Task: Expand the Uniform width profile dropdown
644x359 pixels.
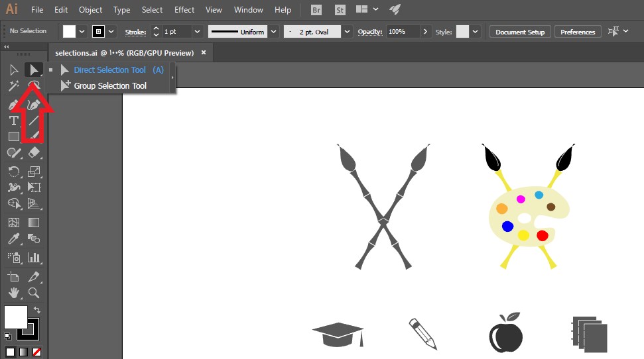Action: [x=273, y=32]
